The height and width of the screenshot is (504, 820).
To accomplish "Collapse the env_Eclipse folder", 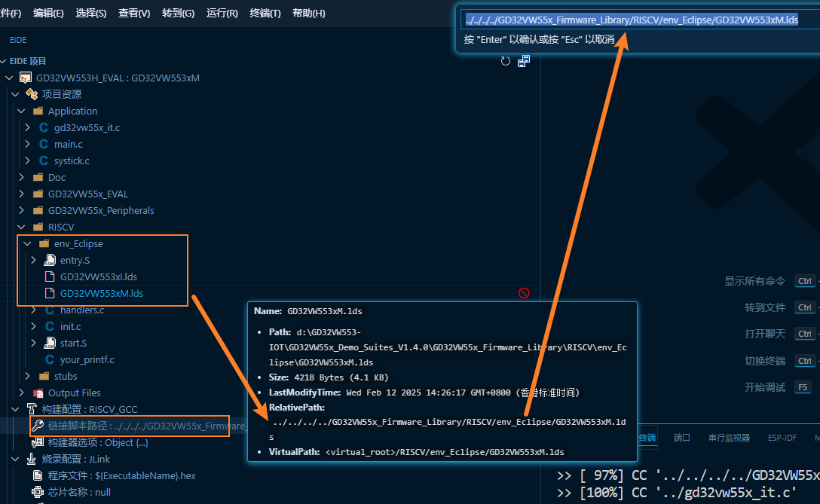I will pyautogui.click(x=27, y=243).
